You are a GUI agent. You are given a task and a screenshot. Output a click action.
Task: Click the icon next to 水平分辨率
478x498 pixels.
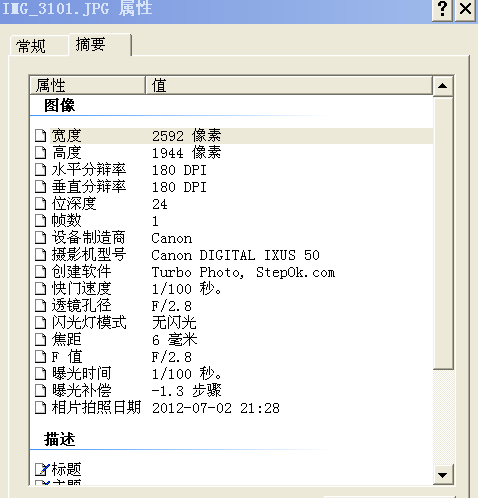41,170
